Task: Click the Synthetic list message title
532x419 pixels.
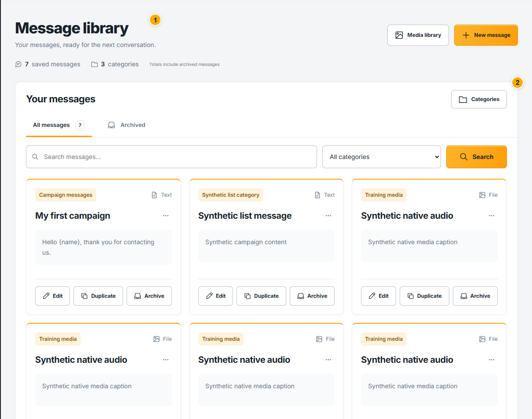Action: (245, 216)
